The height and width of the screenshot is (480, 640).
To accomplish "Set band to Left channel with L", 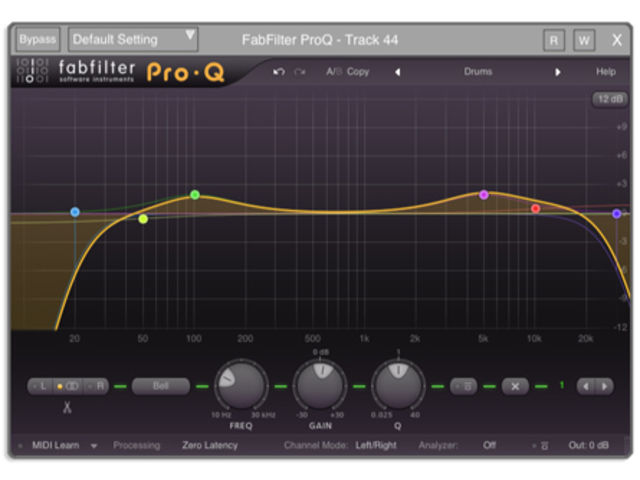I will coord(40,386).
